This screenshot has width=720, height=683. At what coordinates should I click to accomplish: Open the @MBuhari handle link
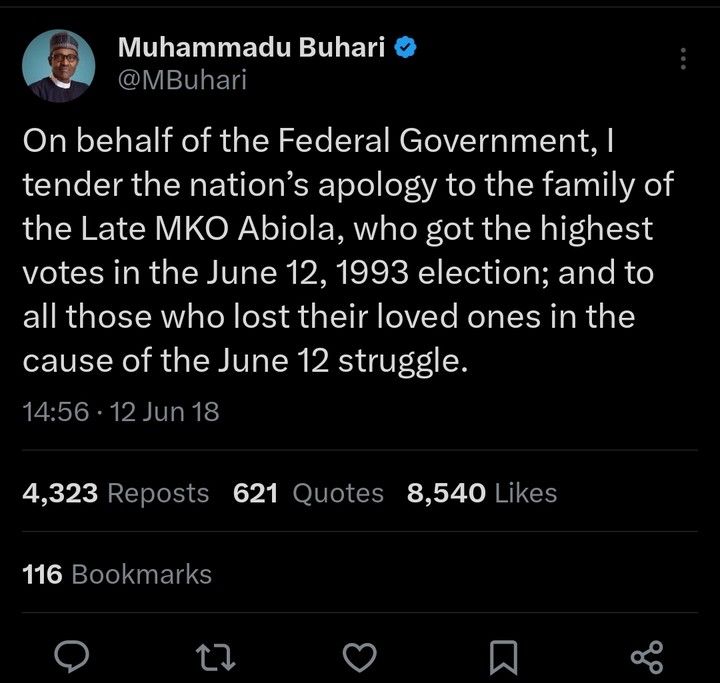[182, 80]
